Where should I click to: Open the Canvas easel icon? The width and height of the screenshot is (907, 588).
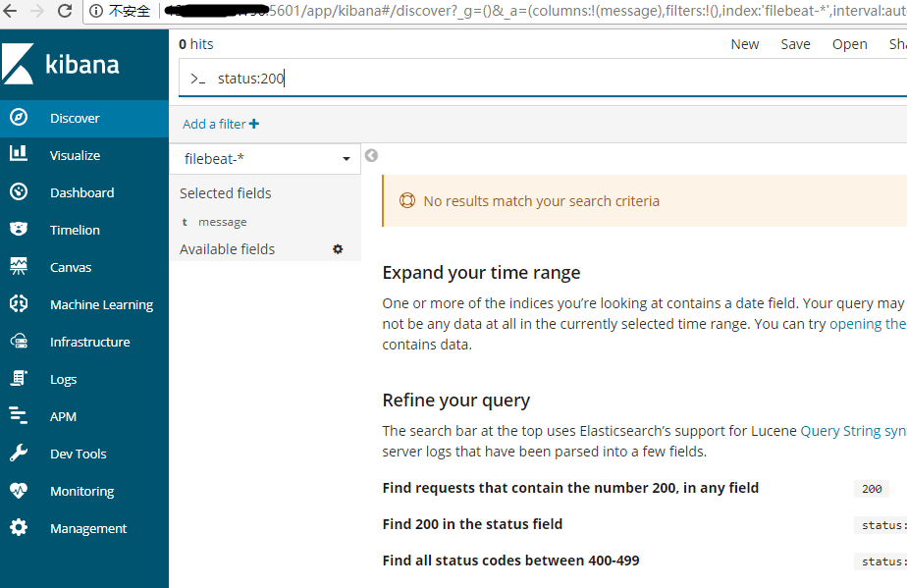pos(19,266)
